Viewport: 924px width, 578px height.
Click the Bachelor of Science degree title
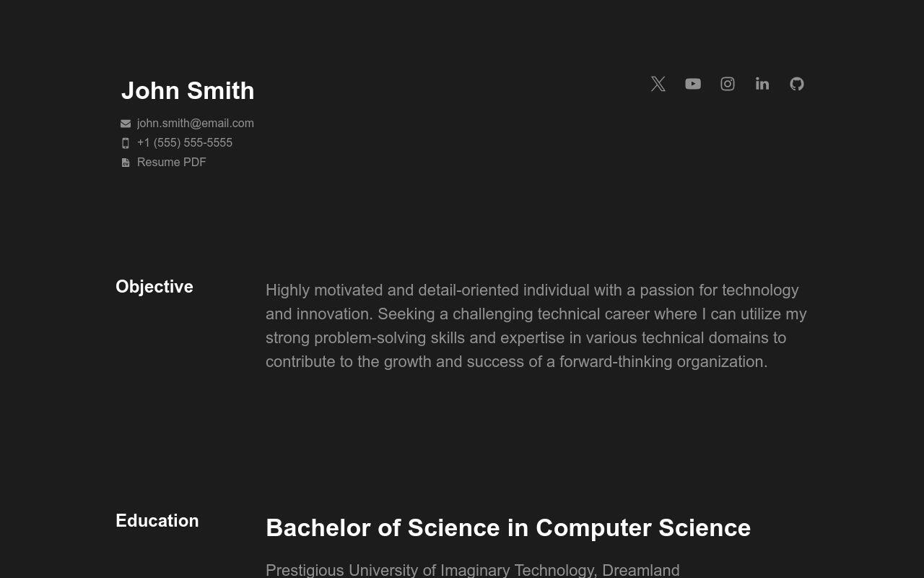(x=508, y=528)
